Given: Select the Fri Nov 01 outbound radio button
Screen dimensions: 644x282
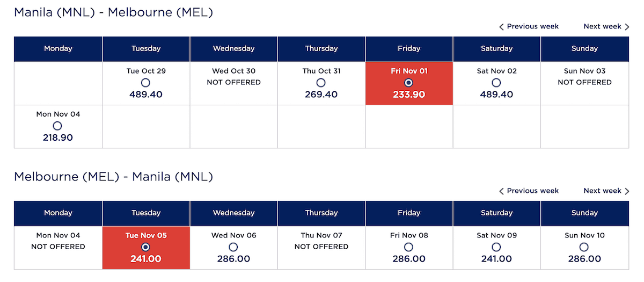Looking at the screenshot, I should [x=409, y=83].
